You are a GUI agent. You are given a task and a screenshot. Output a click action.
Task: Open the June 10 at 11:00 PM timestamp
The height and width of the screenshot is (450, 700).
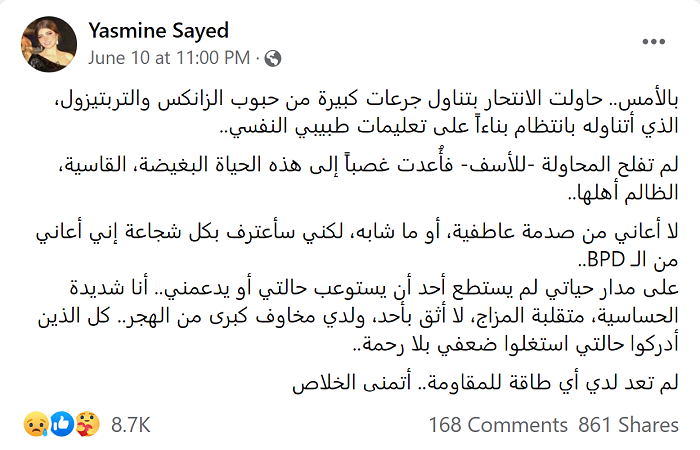169,58
